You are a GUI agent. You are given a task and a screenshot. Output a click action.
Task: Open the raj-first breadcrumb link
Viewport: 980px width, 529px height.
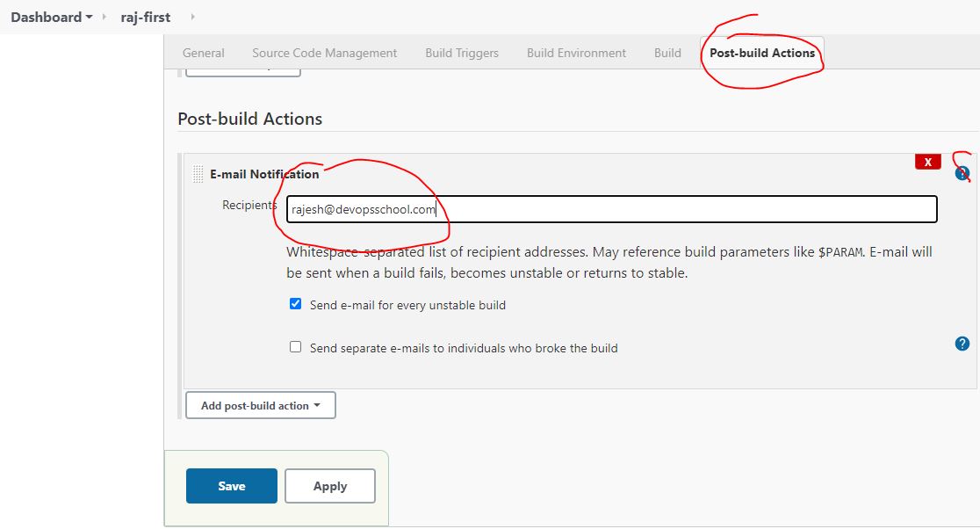(x=146, y=17)
